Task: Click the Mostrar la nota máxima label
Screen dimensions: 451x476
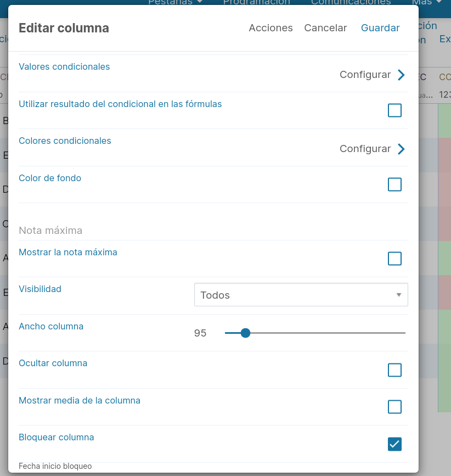Action: click(x=68, y=252)
